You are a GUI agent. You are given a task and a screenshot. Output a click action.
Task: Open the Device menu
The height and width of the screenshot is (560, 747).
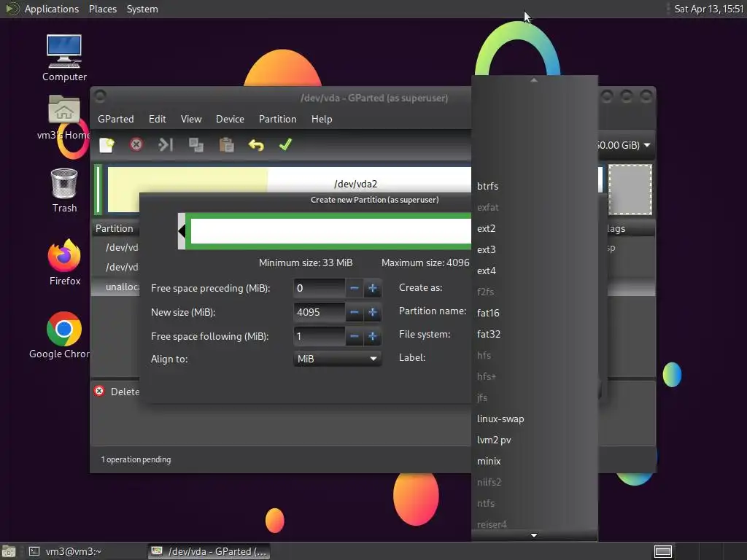230,119
